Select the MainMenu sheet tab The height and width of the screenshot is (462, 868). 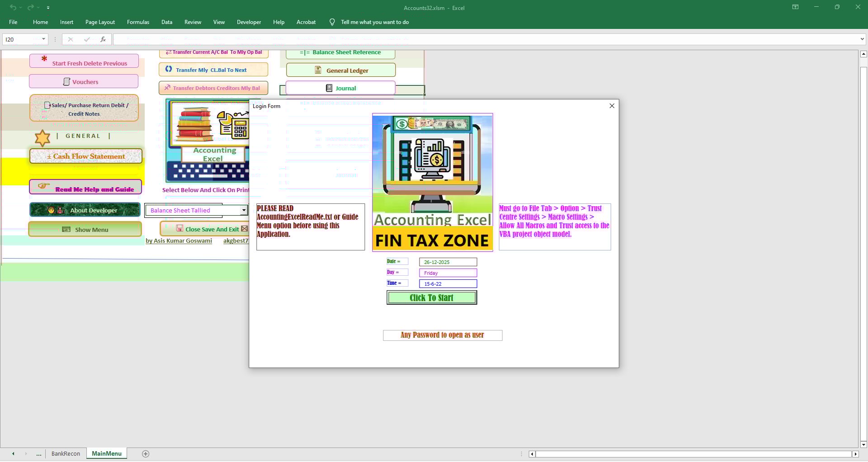coord(107,453)
